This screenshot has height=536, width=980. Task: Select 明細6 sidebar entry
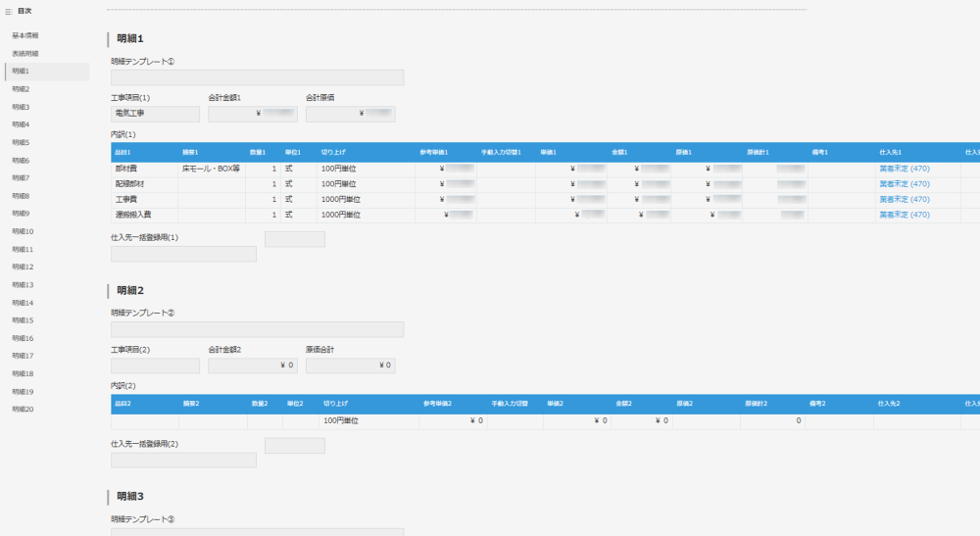click(x=21, y=161)
